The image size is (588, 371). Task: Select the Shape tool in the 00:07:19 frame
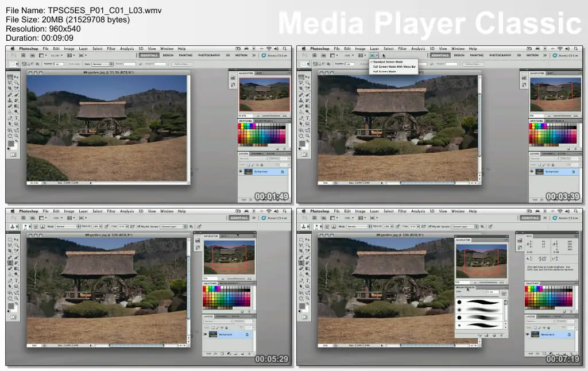point(307,286)
